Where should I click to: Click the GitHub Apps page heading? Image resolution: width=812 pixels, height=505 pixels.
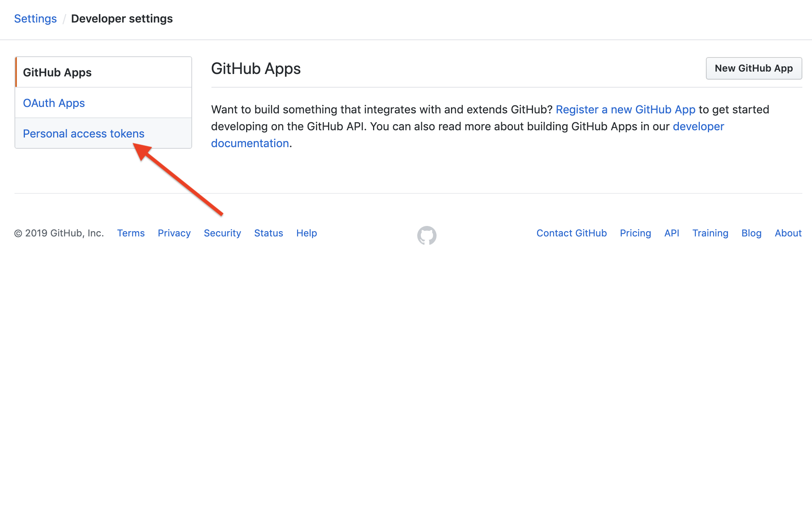click(x=256, y=68)
